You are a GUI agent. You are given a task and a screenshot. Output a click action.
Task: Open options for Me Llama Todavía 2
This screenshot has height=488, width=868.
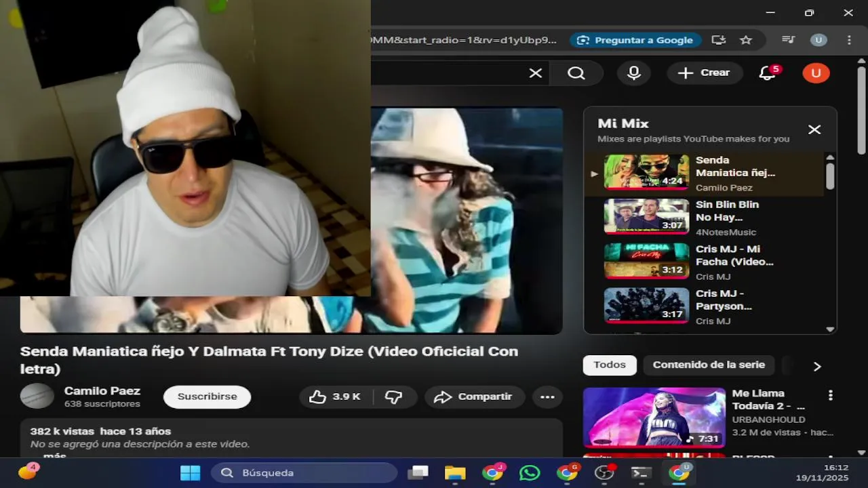tap(830, 395)
